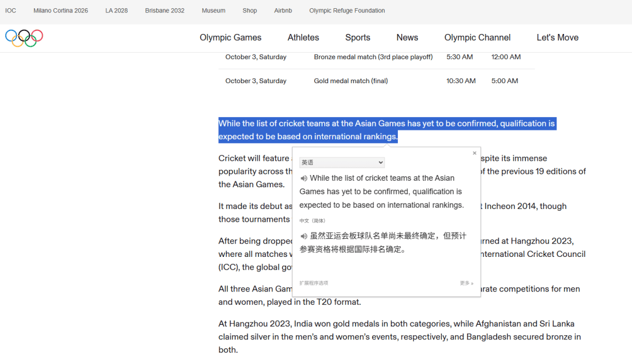Open the LA 2028 link
Image resolution: width=632 pixels, height=364 pixels.
point(116,11)
